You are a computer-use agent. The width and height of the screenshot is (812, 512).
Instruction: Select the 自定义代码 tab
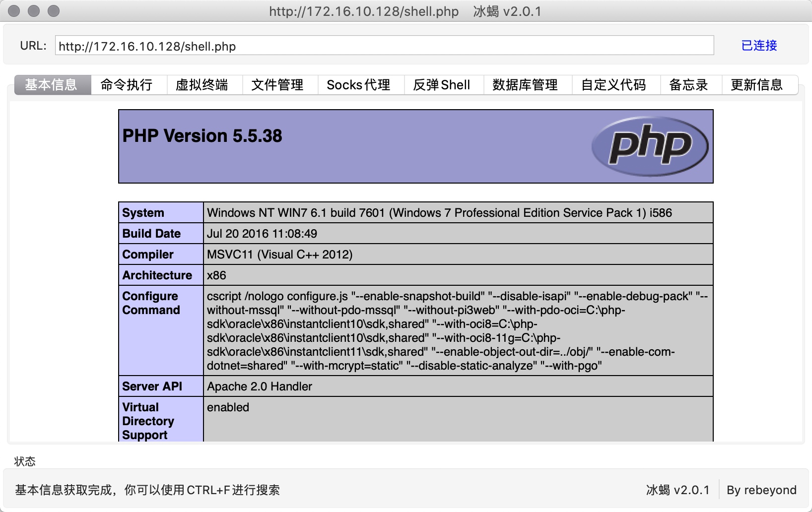[616, 85]
